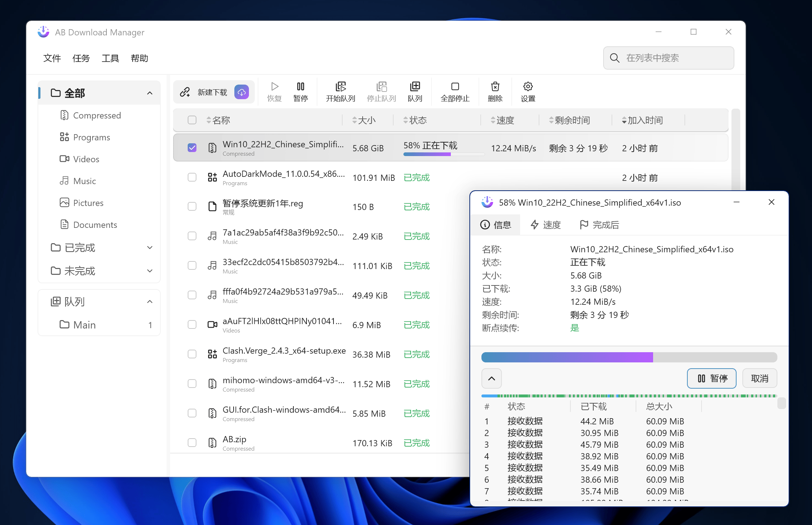Select the Videos category in sidebar
The height and width of the screenshot is (525, 812).
[86, 159]
